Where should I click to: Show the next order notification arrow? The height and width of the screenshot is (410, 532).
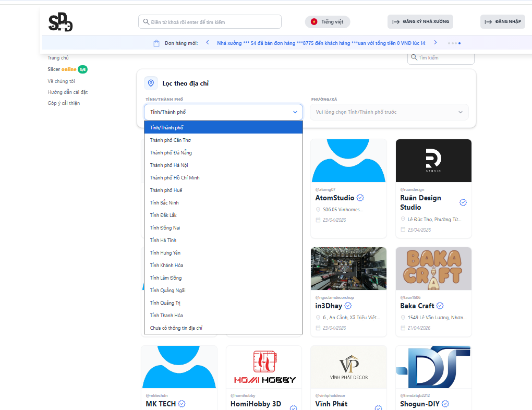tap(436, 43)
